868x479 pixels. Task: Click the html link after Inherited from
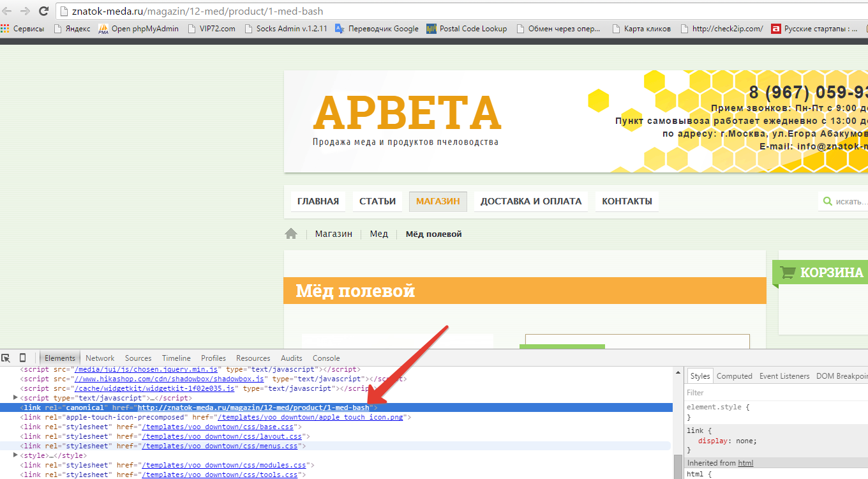coord(745,463)
